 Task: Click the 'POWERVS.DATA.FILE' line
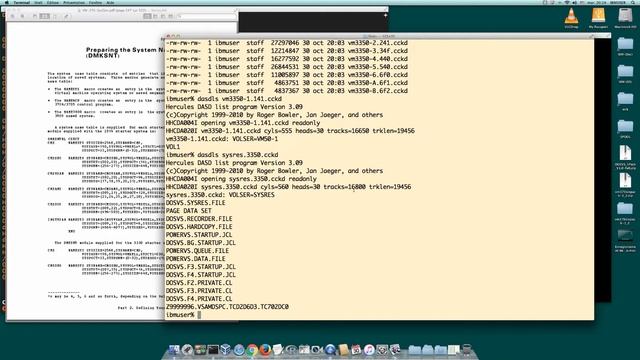(196, 259)
